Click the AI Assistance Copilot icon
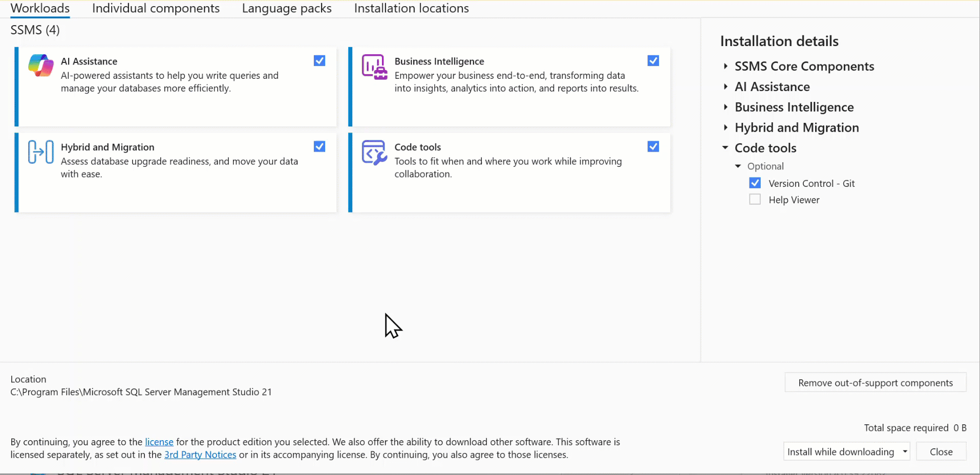This screenshot has height=475, width=980. pyautogui.click(x=40, y=66)
